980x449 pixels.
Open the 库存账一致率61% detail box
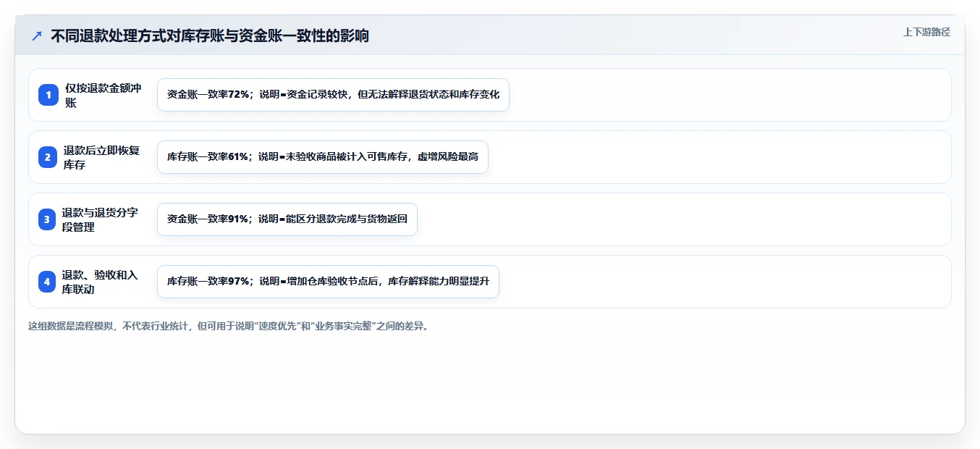coord(323,157)
